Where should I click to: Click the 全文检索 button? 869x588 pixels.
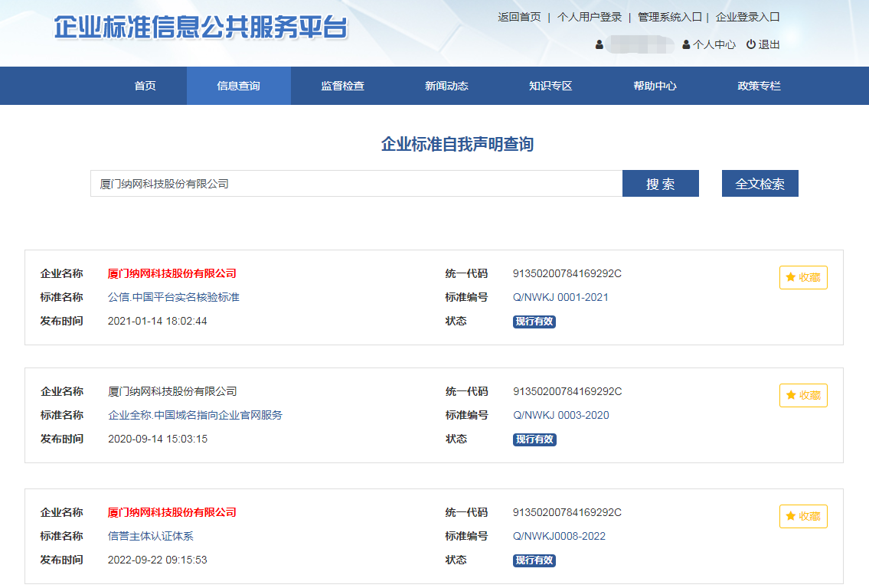760,184
